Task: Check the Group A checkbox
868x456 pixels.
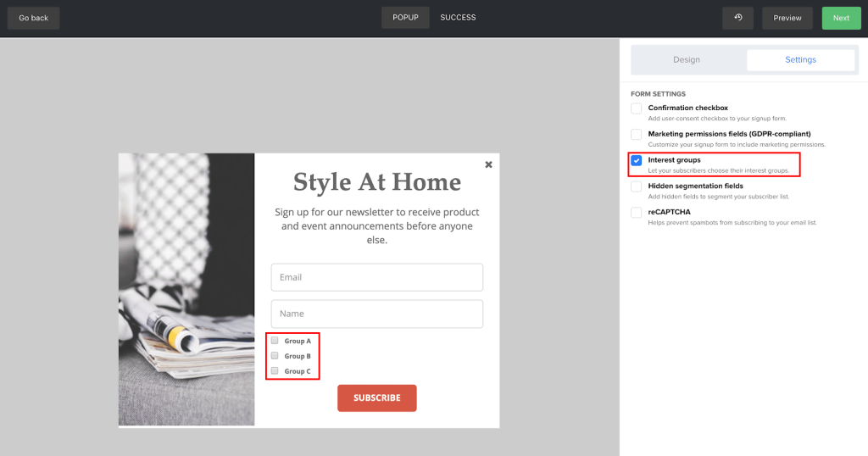Action: pos(275,341)
